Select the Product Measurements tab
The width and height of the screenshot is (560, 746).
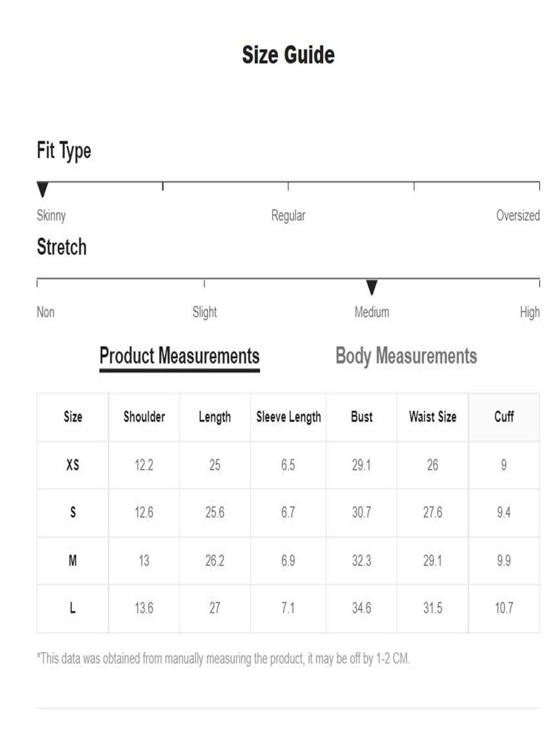tap(179, 356)
